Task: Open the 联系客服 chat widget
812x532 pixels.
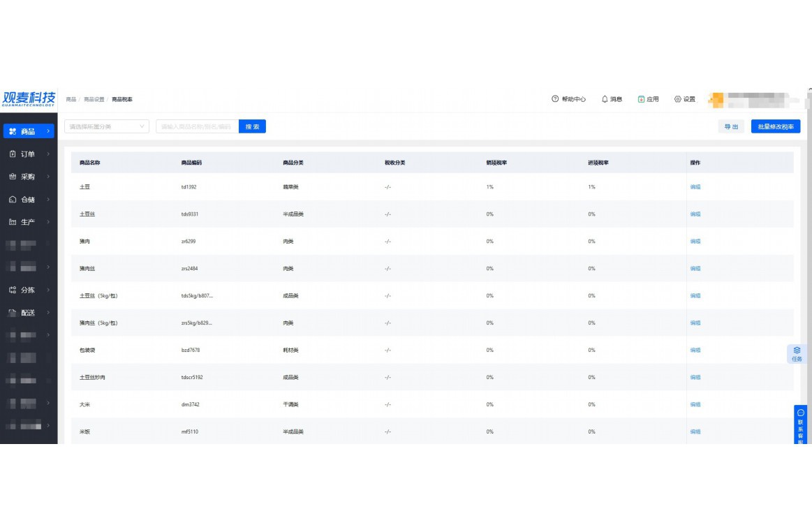Action: point(800,424)
